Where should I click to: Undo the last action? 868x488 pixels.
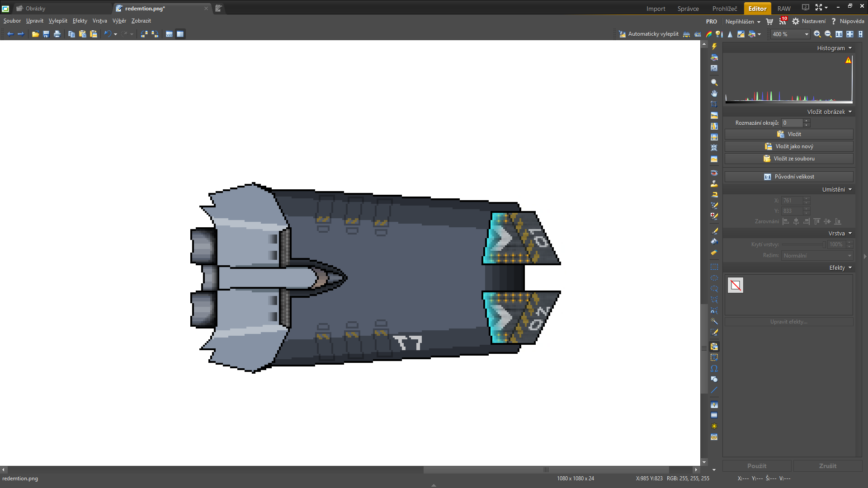pos(108,34)
